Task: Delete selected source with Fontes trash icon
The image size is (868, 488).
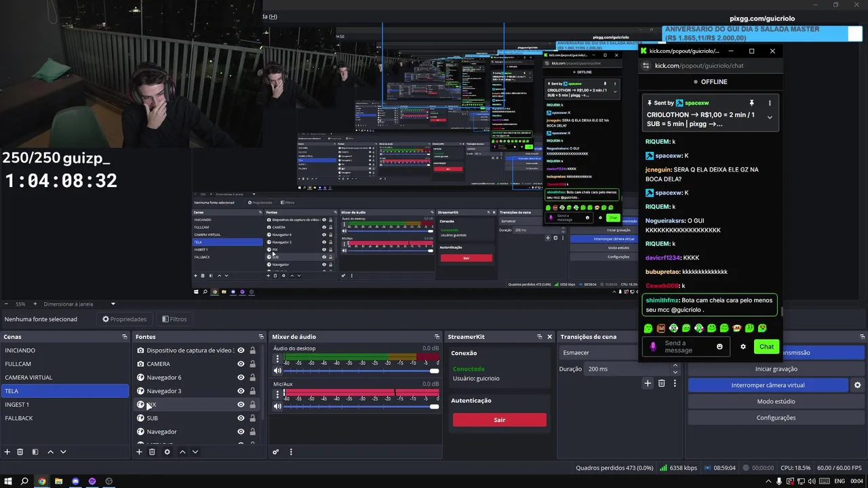Action: [x=152, y=452]
